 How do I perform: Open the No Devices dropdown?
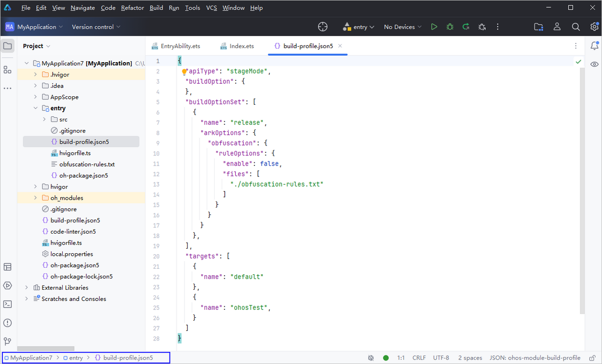coord(402,27)
